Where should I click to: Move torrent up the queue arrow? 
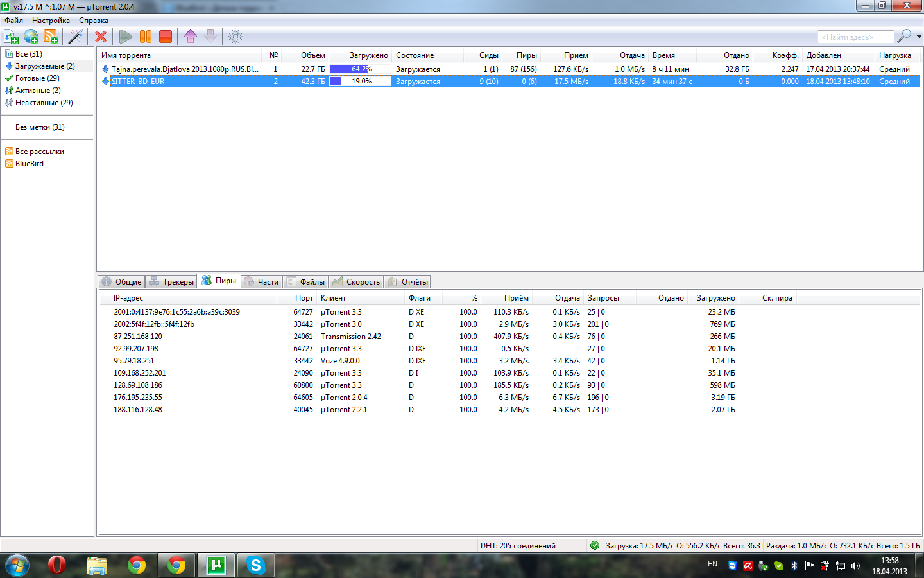coord(191,37)
